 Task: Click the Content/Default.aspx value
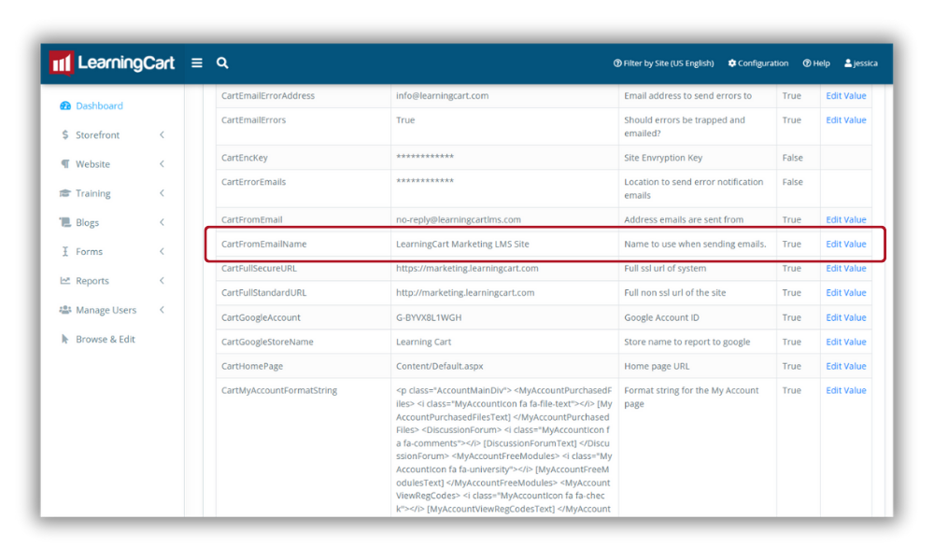(440, 366)
